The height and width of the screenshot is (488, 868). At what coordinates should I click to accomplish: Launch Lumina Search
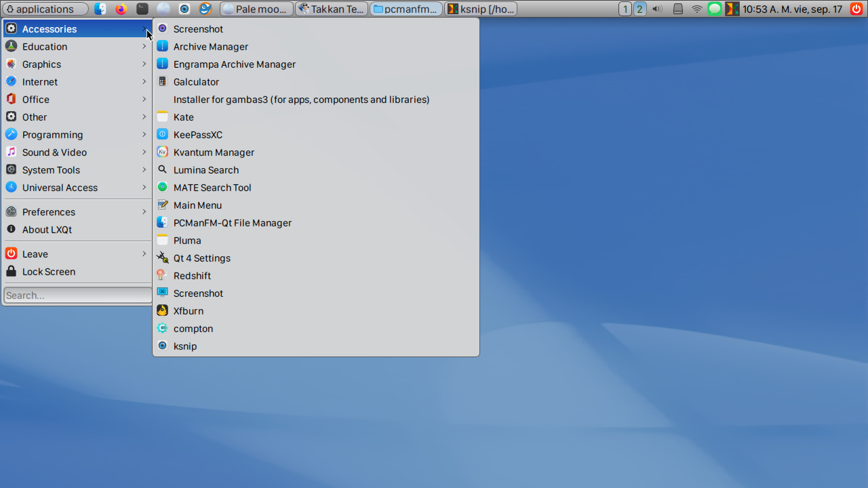pos(316,170)
